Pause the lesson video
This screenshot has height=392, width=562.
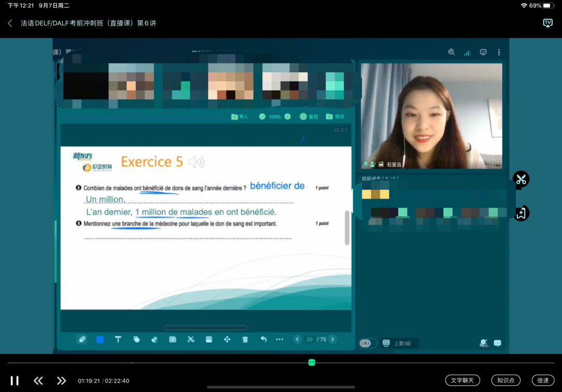(x=15, y=381)
